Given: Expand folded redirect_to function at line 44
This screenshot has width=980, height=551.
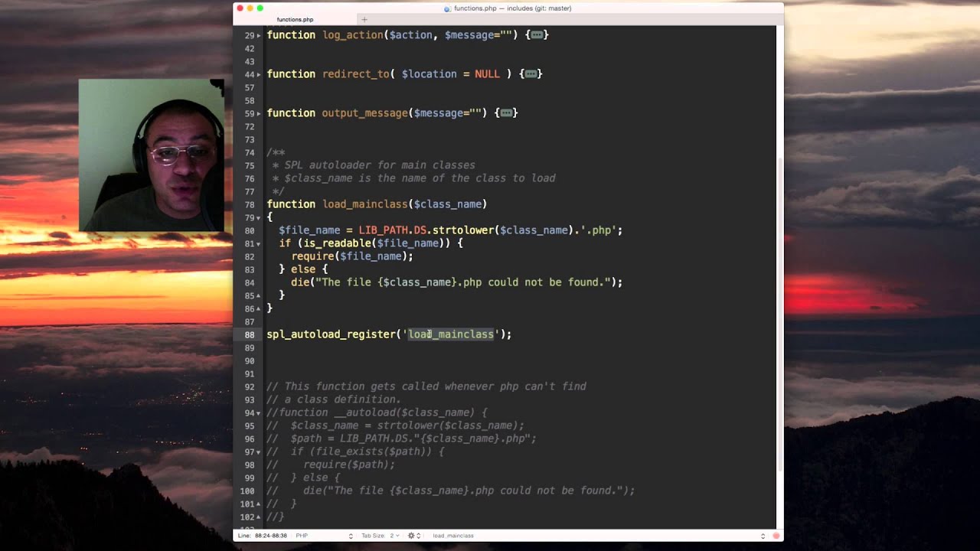Looking at the screenshot, I should tap(260, 74).
